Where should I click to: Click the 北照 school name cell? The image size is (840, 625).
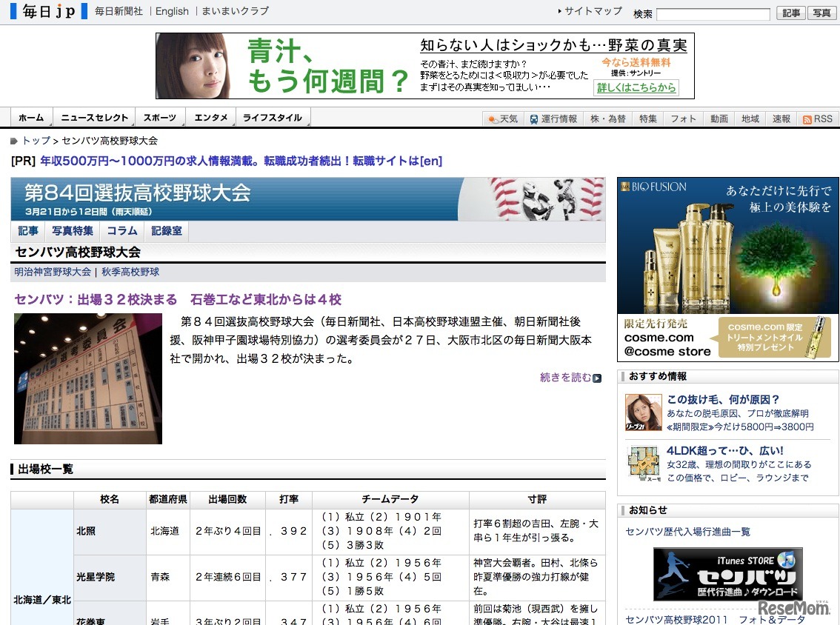pyautogui.click(x=110, y=531)
